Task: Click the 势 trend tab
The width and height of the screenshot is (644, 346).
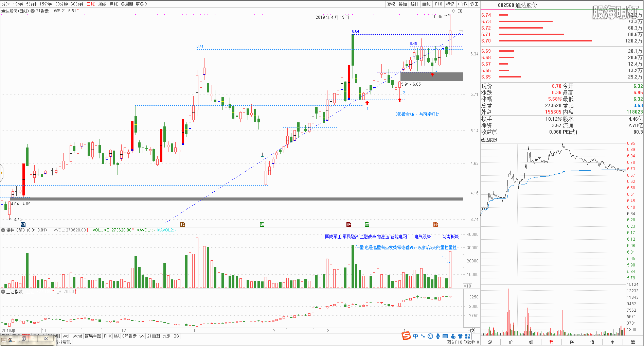Action: [x=552, y=342]
